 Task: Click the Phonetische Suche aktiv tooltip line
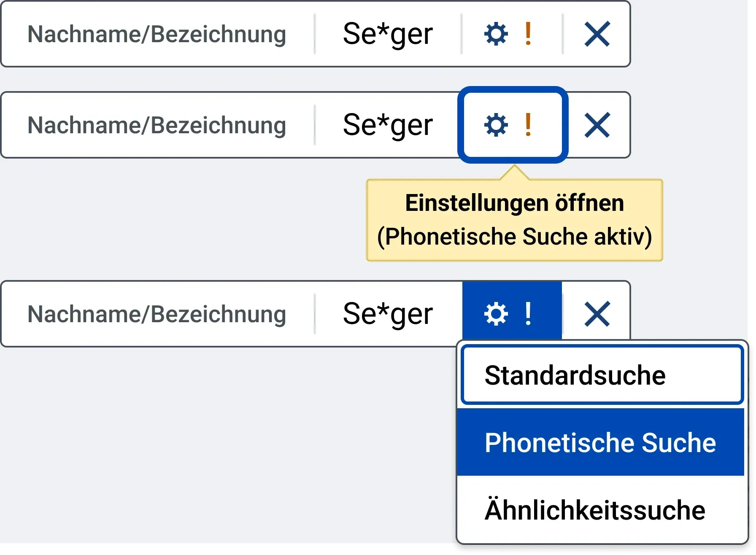(514, 237)
